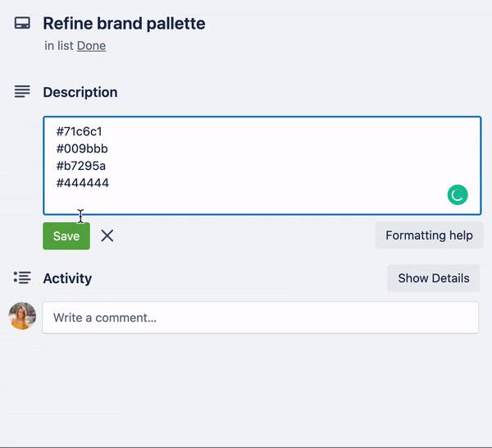
Task: Show Details of the activity
Action: pyautogui.click(x=434, y=278)
